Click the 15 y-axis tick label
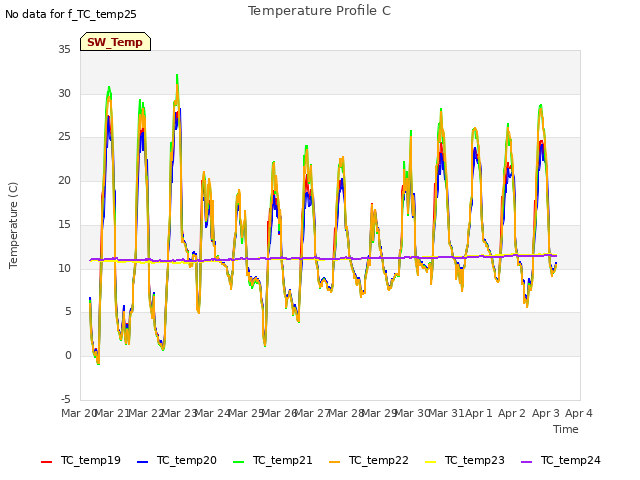640x480 pixels. pos(64,224)
